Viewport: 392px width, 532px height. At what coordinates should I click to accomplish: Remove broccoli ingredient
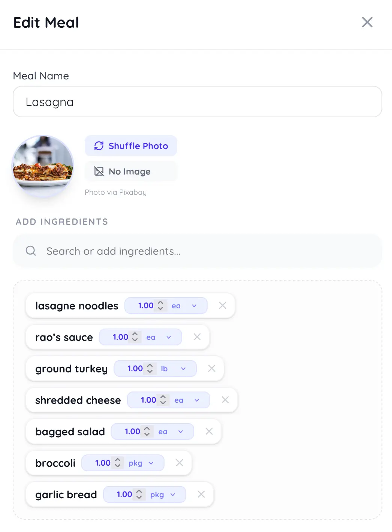click(180, 463)
